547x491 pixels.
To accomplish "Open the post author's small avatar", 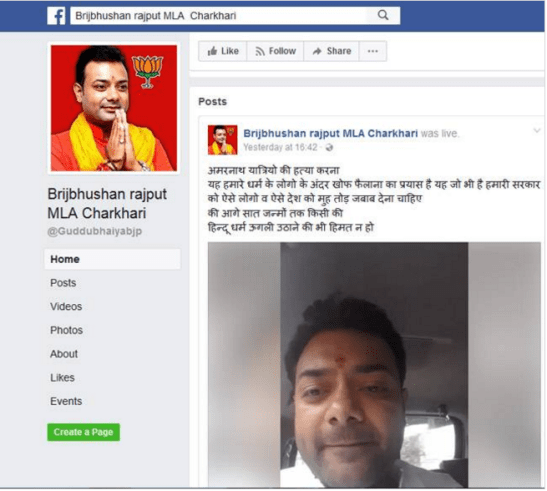I will pyautogui.click(x=223, y=140).
